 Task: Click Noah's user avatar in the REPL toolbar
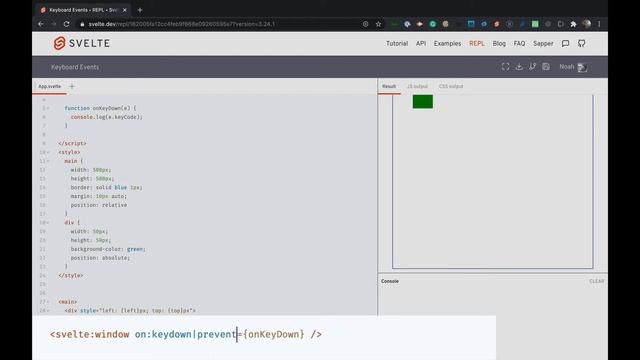[582, 67]
